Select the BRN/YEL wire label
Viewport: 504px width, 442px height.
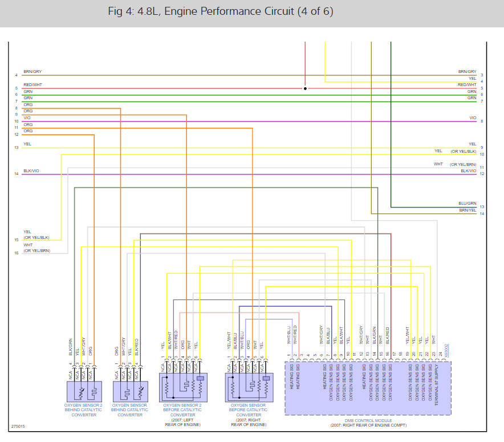coord(468,210)
